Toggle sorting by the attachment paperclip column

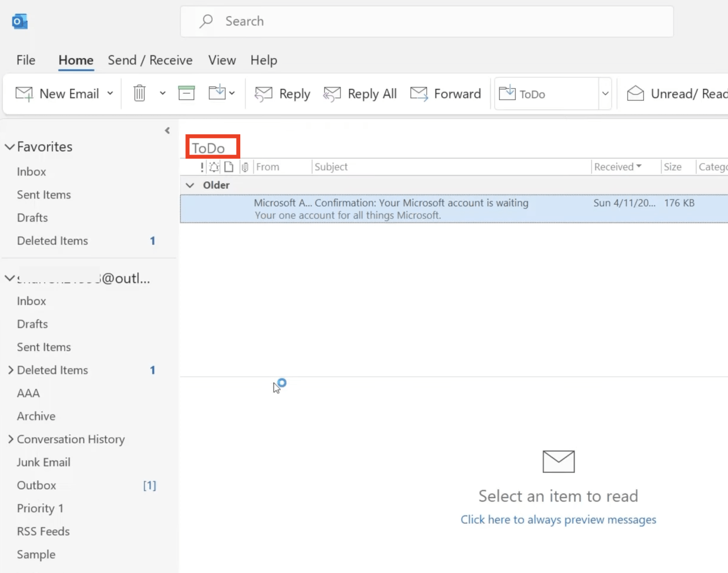(x=245, y=167)
